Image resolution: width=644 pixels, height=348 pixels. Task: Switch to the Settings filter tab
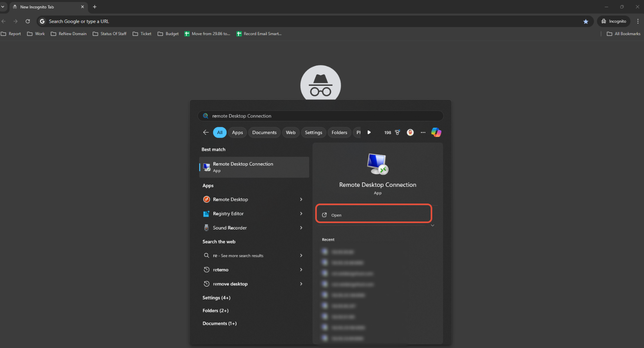point(314,132)
